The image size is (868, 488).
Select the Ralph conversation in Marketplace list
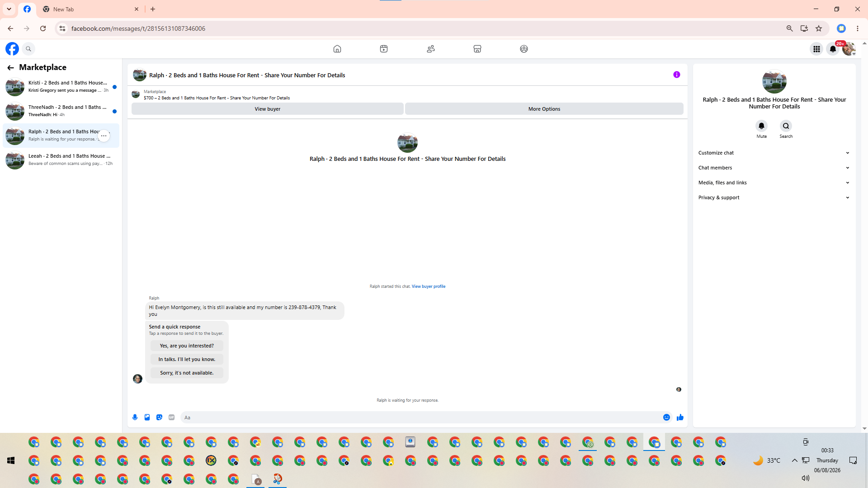pos(61,136)
